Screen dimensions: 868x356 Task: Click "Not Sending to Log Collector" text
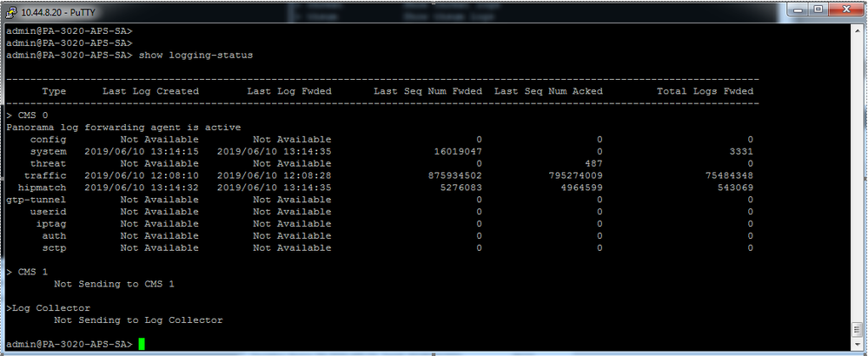[x=138, y=320]
